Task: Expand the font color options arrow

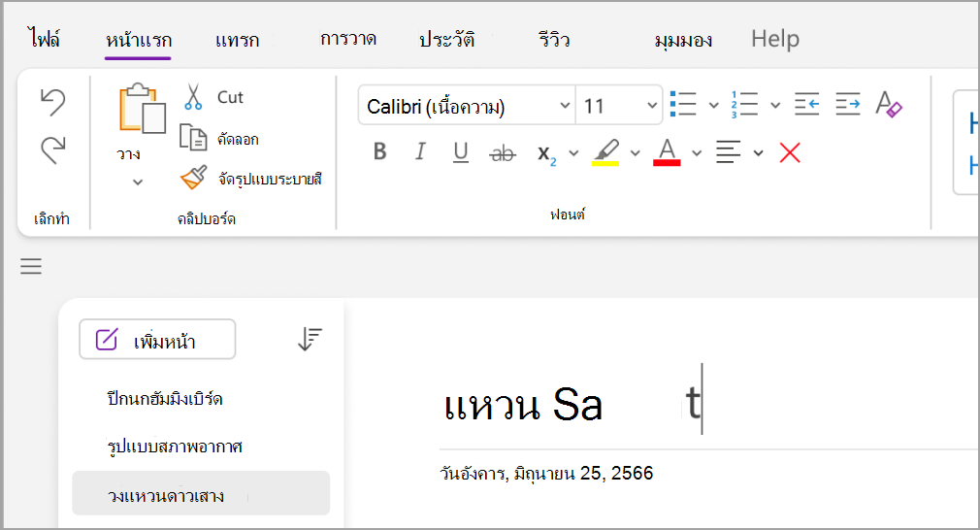Action: click(697, 153)
